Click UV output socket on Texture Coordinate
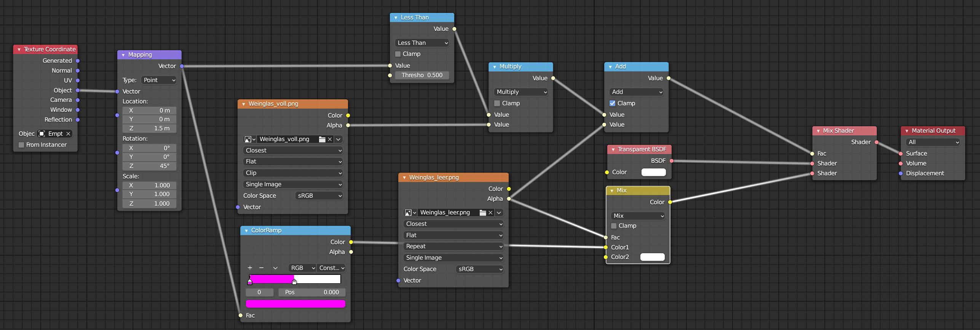 78,81
